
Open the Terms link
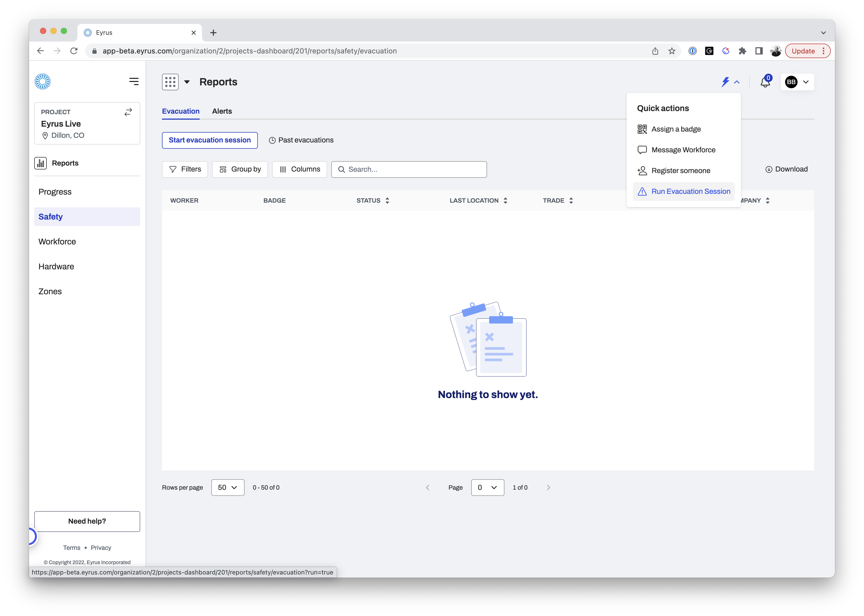72,548
